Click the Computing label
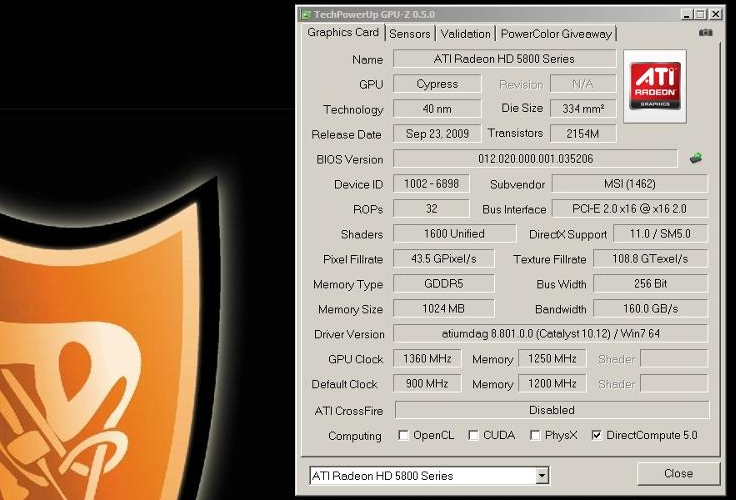Viewport: 736px width, 500px height. tap(355, 436)
